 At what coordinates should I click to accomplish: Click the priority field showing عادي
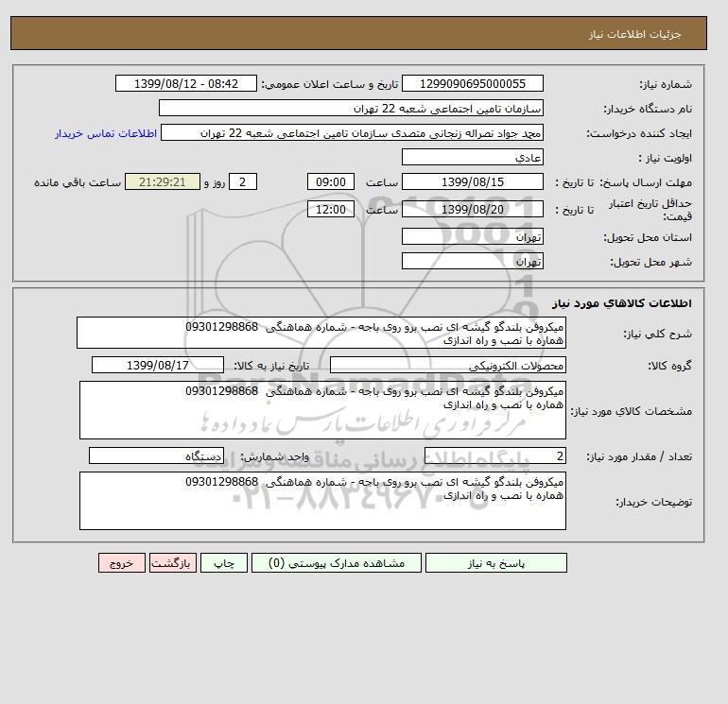[472, 157]
